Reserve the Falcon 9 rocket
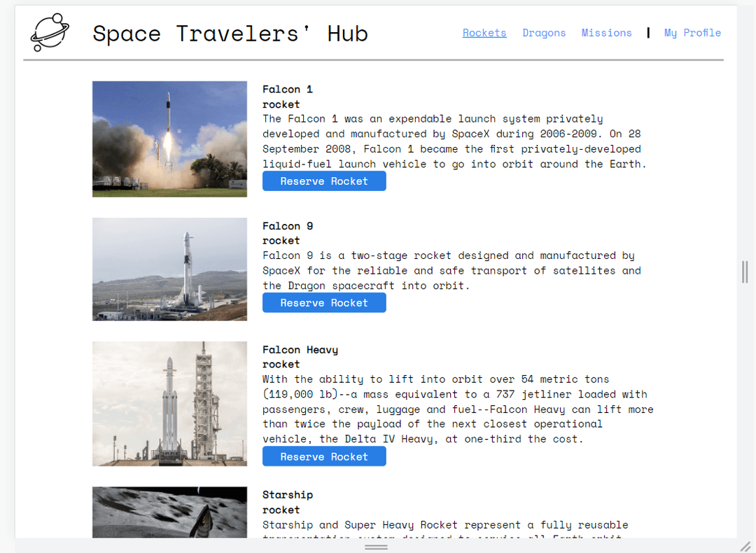This screenshot has height=553, width=756. [x=324, y=303]
